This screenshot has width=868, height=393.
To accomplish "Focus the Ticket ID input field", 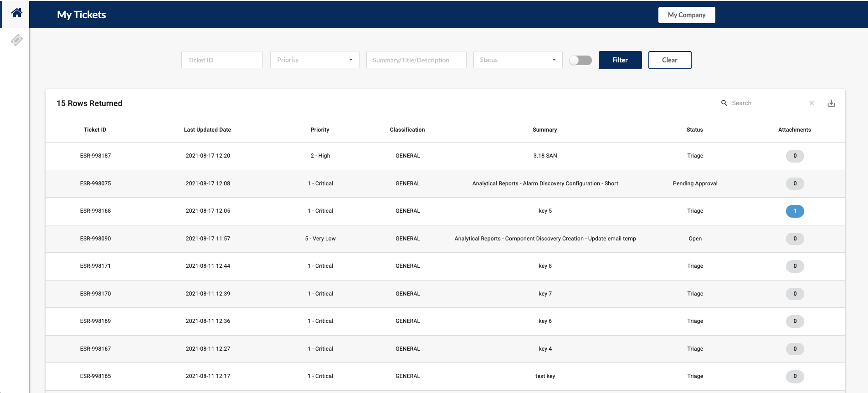I will [x=222, y=60].
